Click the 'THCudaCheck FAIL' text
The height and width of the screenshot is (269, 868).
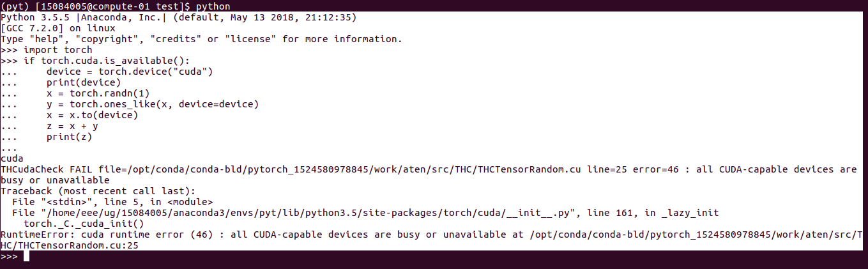47,169
